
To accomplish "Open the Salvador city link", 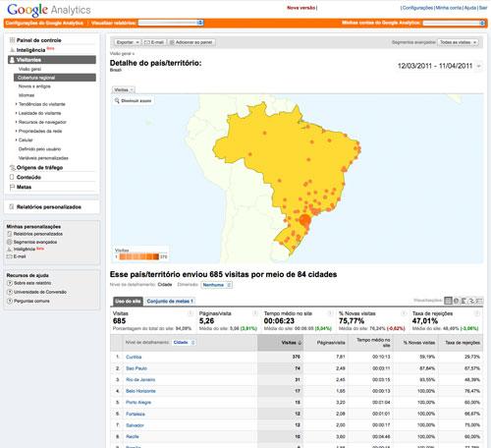I will pos(135,425).
